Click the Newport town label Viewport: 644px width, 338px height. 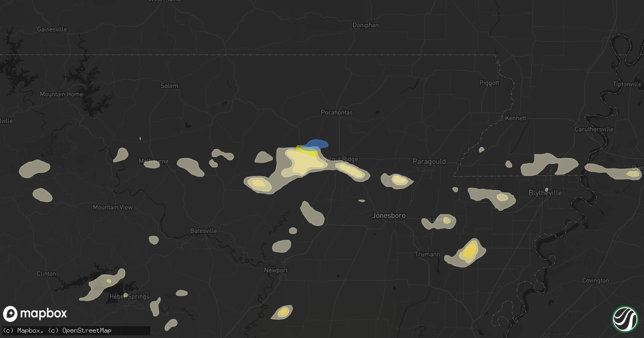point(276,270)
